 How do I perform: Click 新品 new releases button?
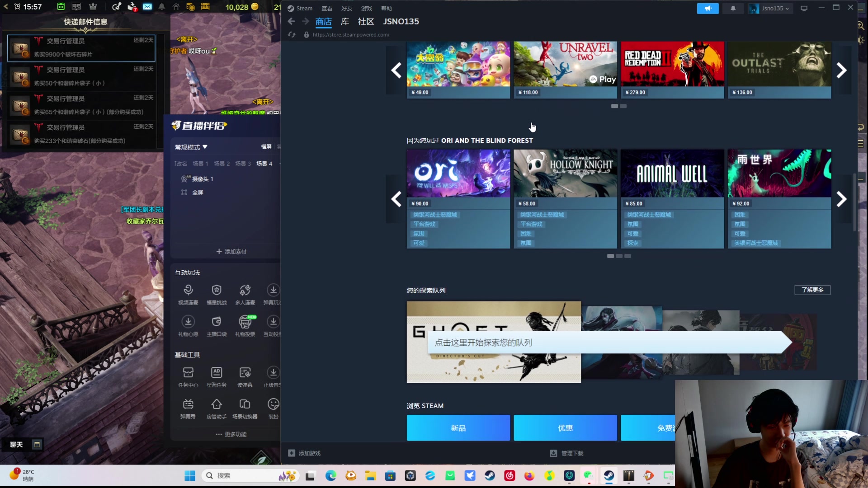(x=458, y=427)
